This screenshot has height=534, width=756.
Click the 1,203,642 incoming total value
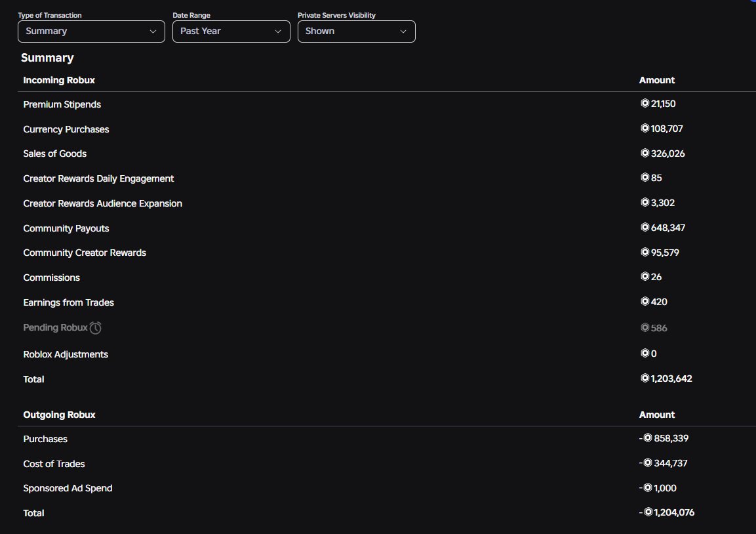671,379
